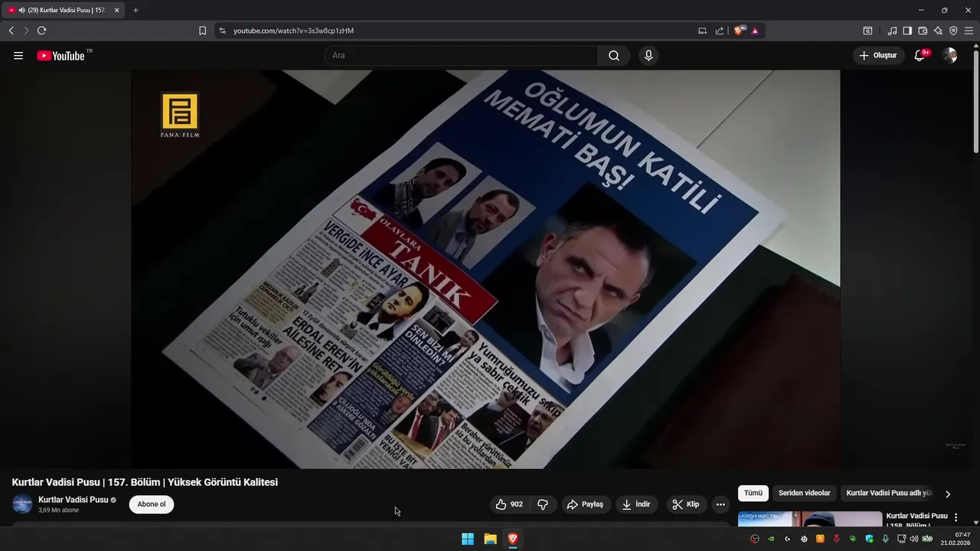Go back with the browser back arrow
Viewport: 980px width, 551px height.
click(11, 31)
